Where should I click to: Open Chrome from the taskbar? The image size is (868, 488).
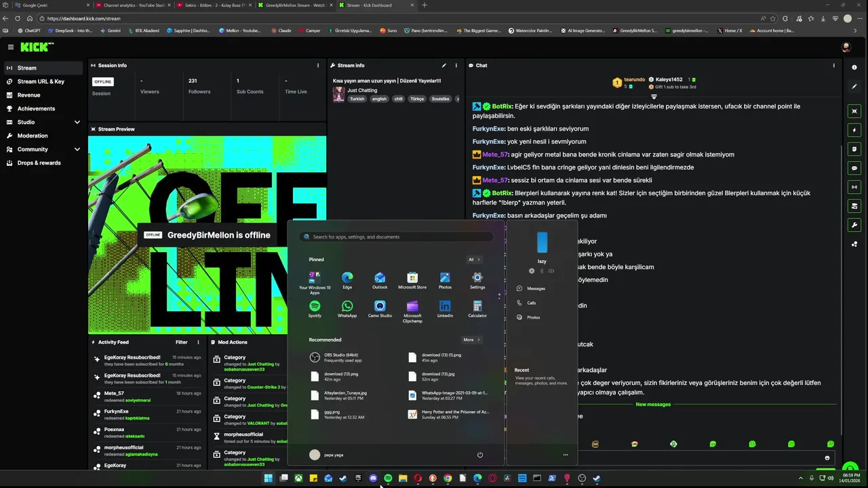pyautogui.click(x=448, y=479)
